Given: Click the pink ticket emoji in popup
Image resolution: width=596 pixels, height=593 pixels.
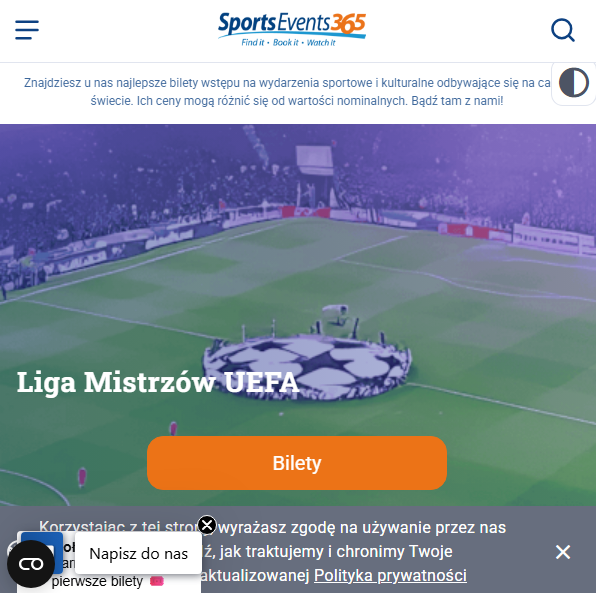Looking at the screenshot, I should tap(157, 581).
